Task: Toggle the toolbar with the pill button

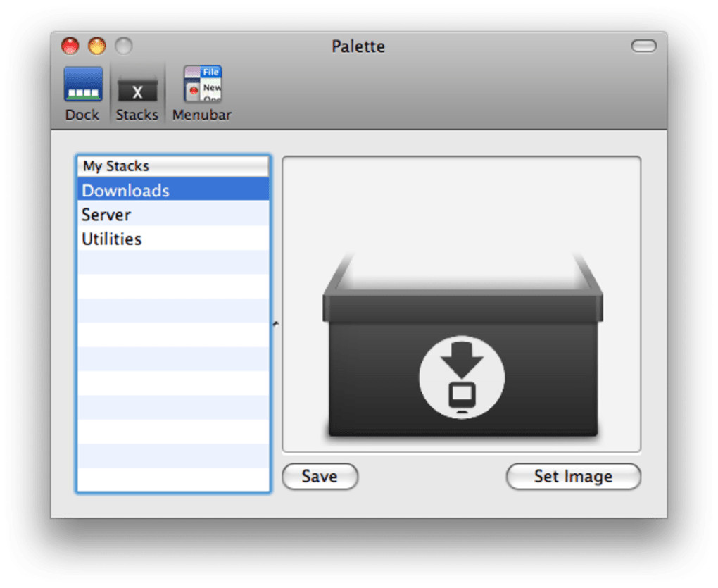Action: pos(644,46)
